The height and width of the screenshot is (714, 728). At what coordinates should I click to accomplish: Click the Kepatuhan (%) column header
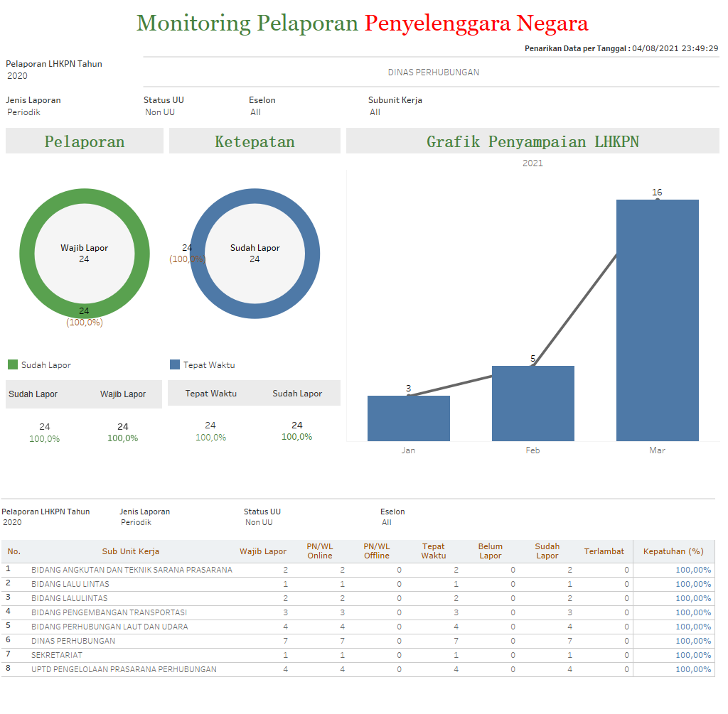point(673,551)
